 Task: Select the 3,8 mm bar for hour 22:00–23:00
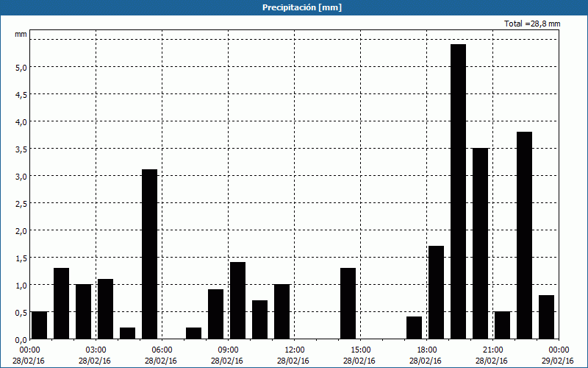(x=524, y=235)
